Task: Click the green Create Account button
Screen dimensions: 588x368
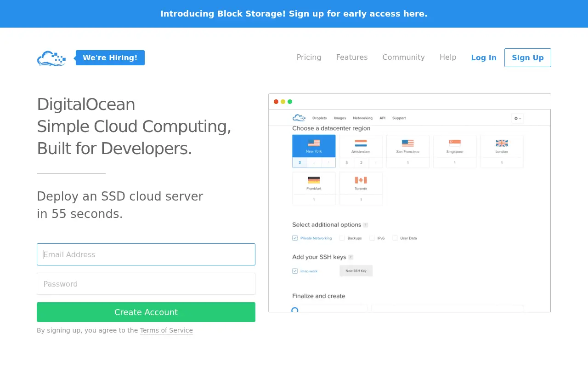Action: [x=146, y=312]
